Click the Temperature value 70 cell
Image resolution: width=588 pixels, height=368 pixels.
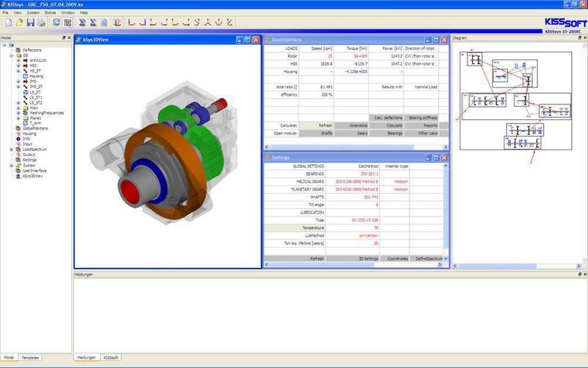click(x=353, y=228)
